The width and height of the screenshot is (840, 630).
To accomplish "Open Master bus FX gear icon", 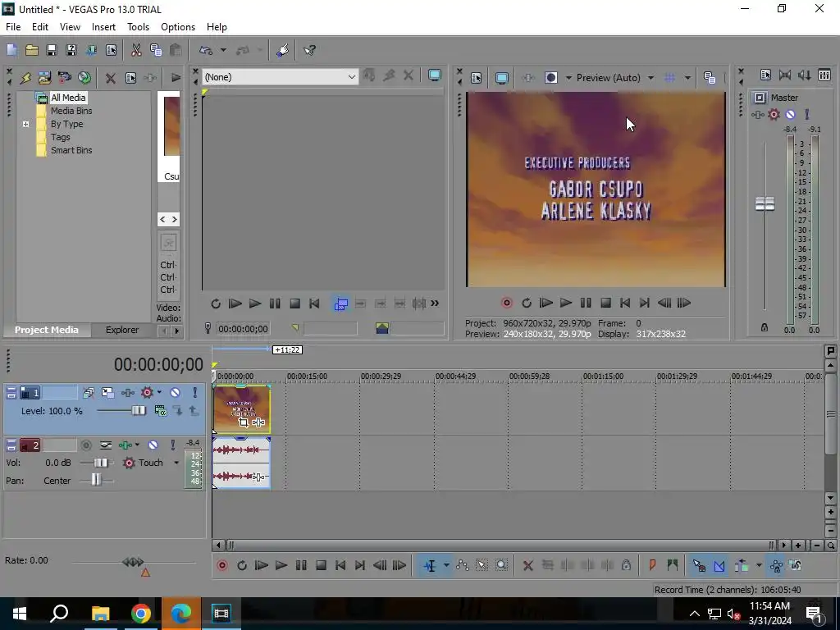I will (x=774, y=114).
